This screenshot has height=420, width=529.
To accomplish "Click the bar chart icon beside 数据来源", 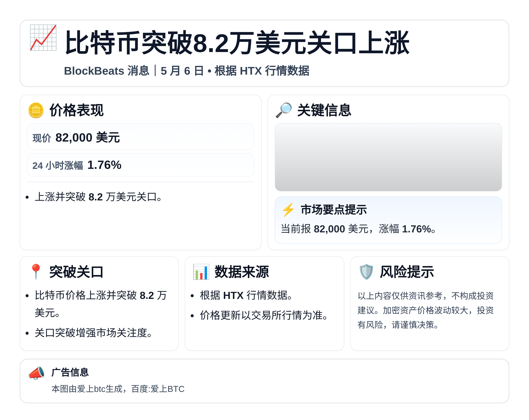I will [201, 272].
